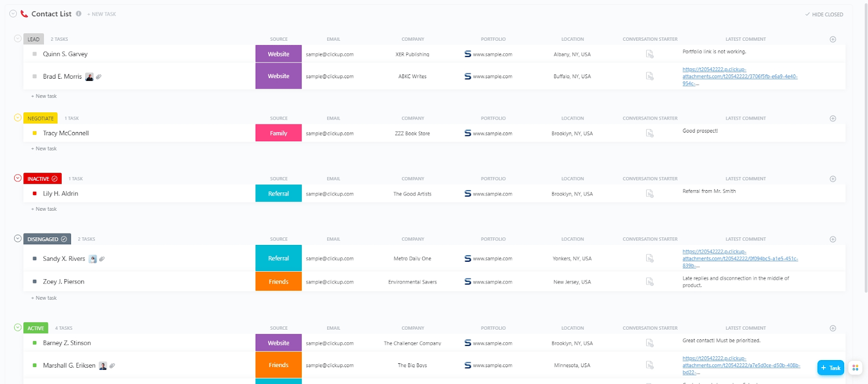
Task: Select the DISENGAGED status label
Action: pyautogui.click(x=47, y=239)
